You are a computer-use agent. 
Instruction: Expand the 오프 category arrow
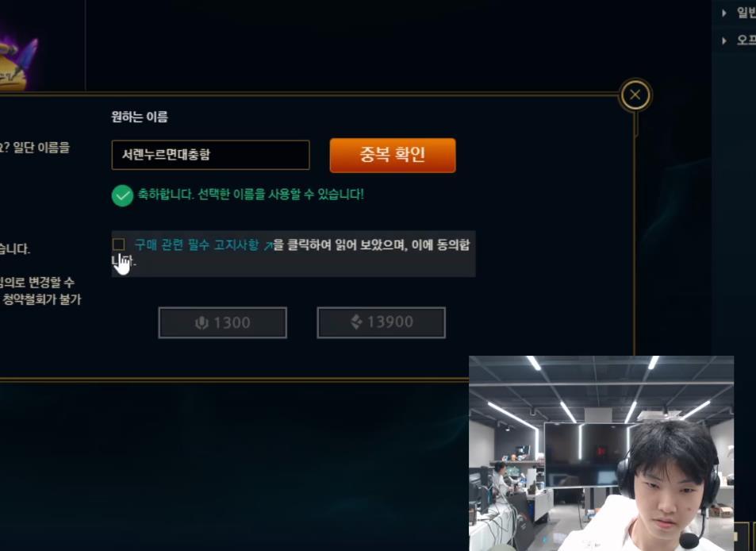[x=724, y=41]
